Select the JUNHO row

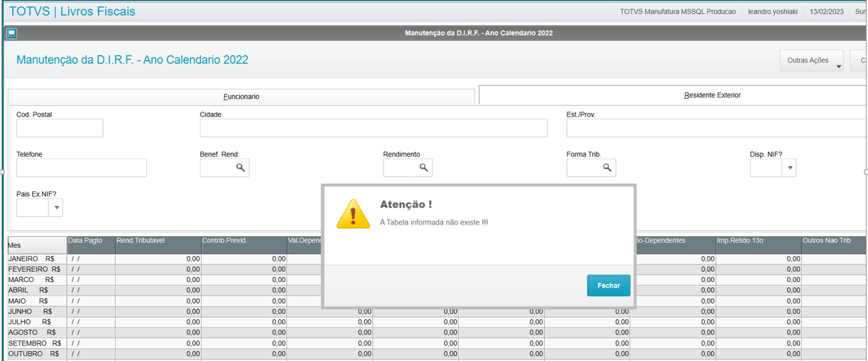tap(437, 312)
